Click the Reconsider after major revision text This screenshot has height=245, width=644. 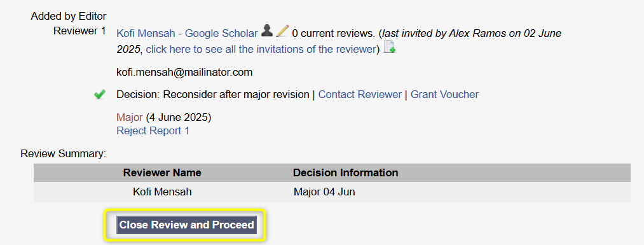(x=236, y=95)
